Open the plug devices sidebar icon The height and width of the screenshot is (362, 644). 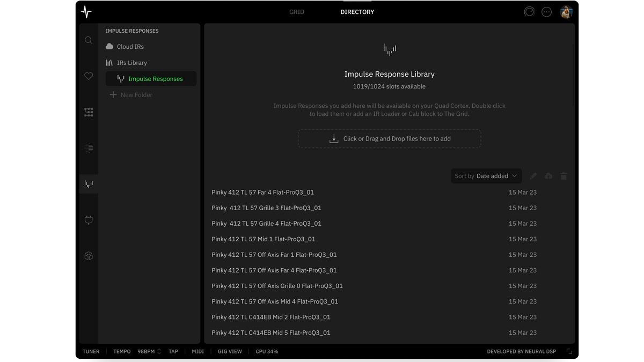tap(89, 220)
